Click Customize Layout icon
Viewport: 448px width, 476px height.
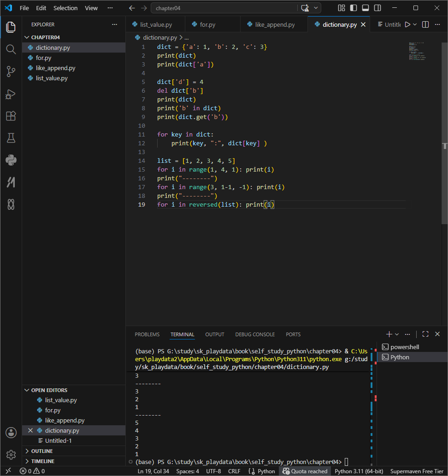(x=342, y=8)
